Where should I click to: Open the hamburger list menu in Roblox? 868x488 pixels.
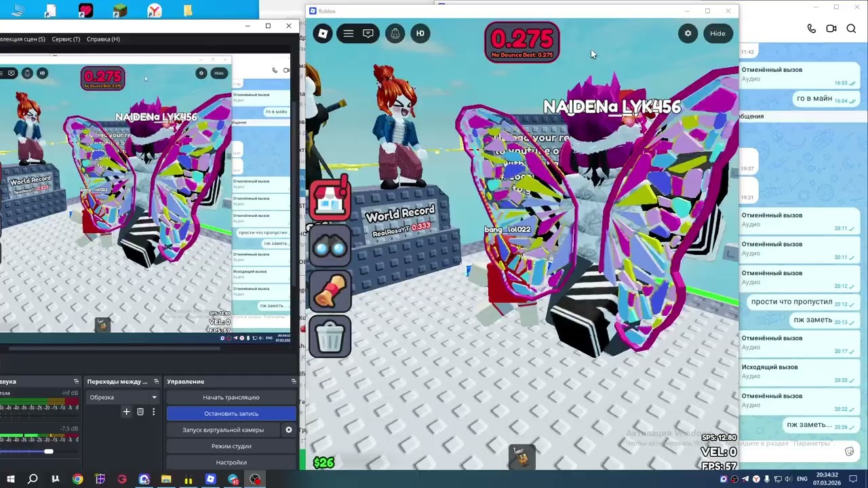click(x=348, y=33)
